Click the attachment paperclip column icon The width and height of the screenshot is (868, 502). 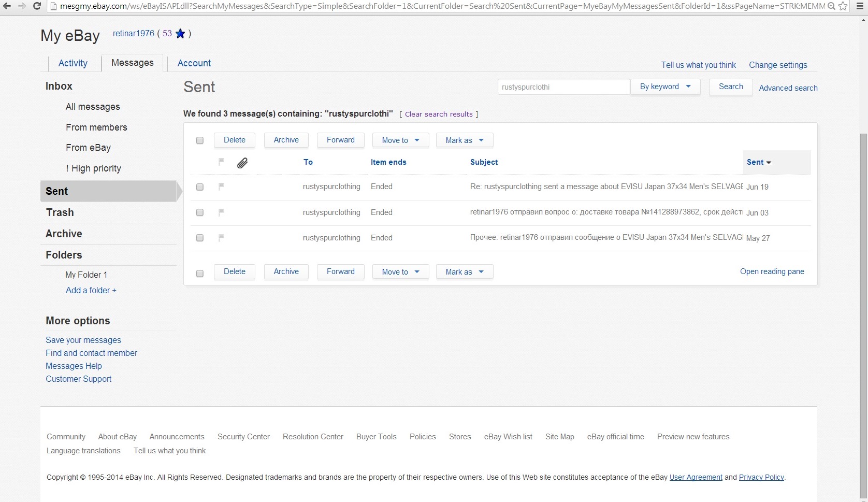tap(242, 163)
